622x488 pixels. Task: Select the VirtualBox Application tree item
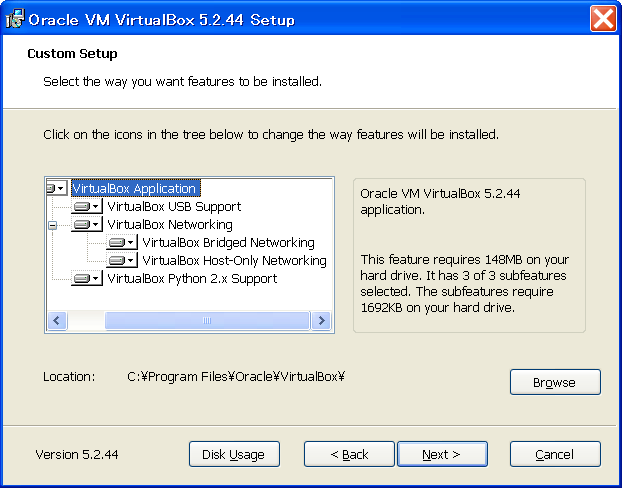point(136,188)
